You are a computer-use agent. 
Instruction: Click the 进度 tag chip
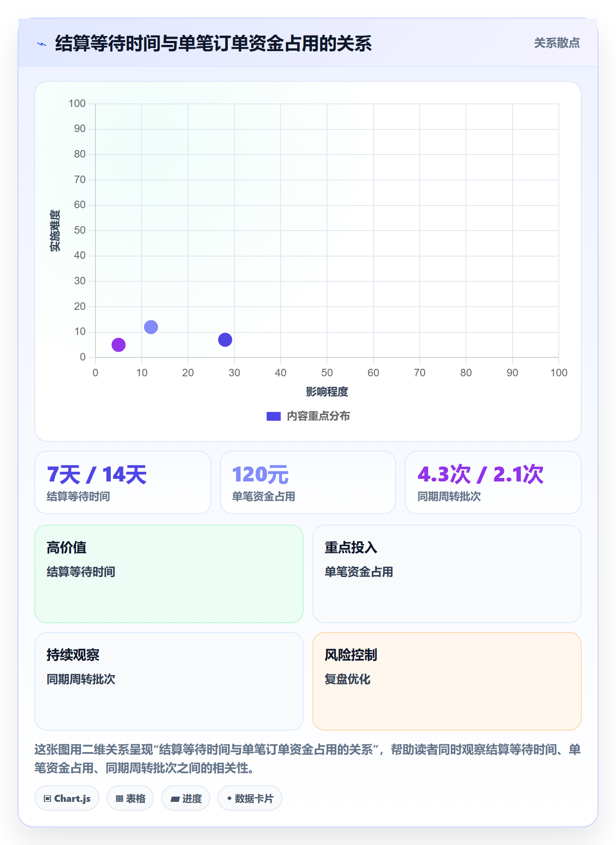coord(186,798)
